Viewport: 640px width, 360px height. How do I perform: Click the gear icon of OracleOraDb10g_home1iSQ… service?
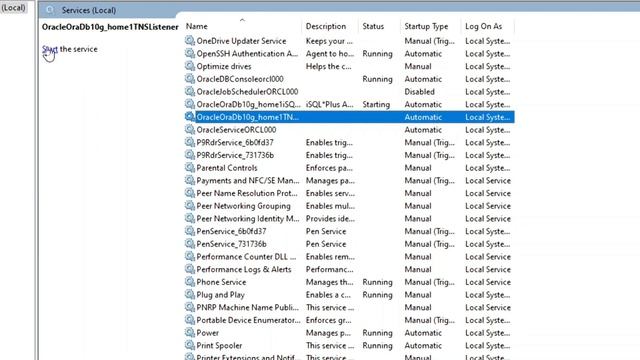pyautogui.click(x=189, y=104)
